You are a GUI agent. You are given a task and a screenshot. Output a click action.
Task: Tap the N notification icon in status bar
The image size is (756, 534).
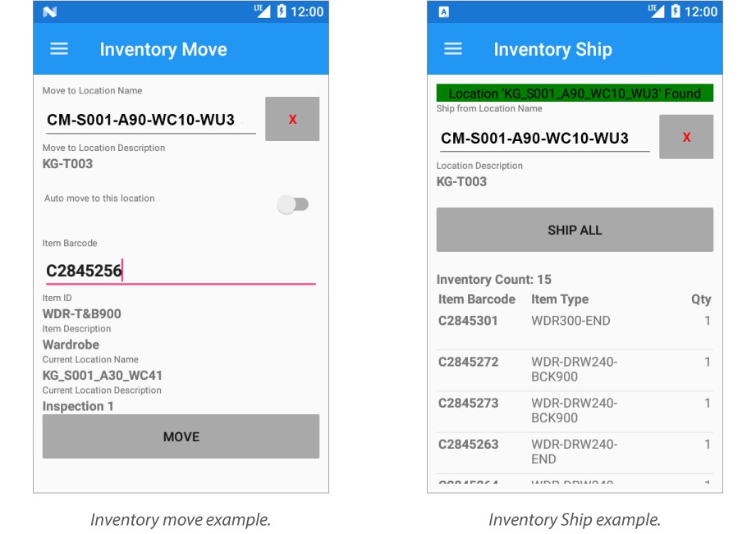[x=50, y=11]
